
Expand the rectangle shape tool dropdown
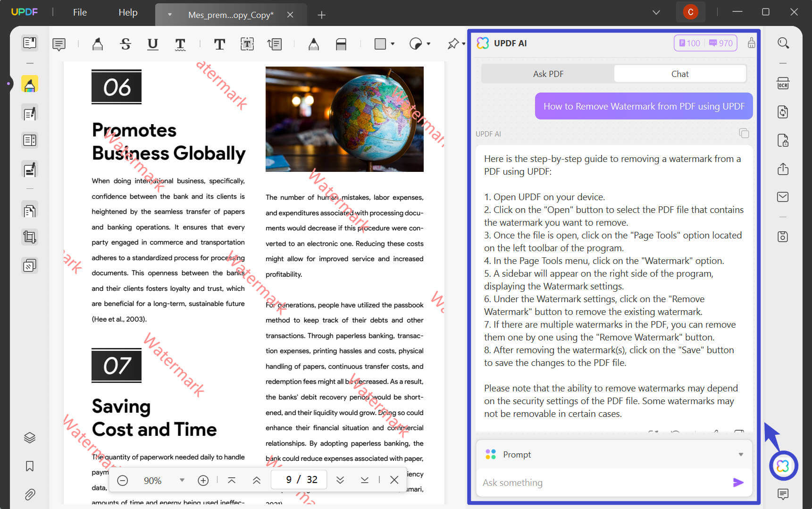393,44
